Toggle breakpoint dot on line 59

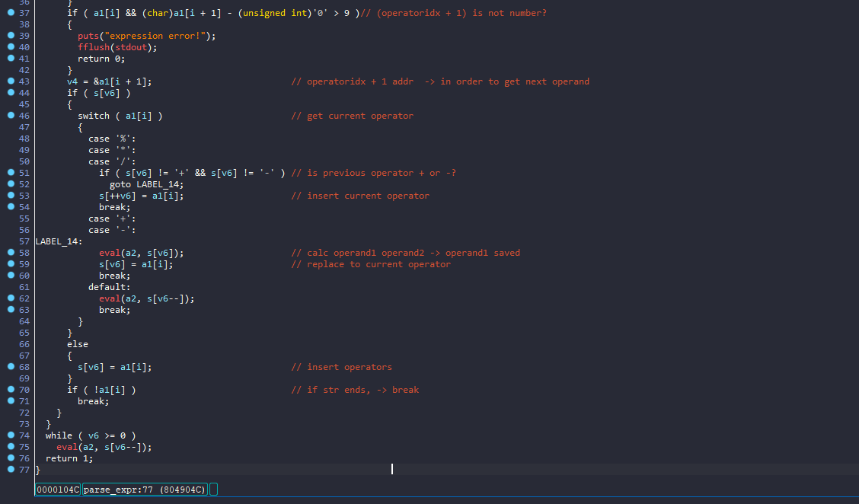pos(11,263)
